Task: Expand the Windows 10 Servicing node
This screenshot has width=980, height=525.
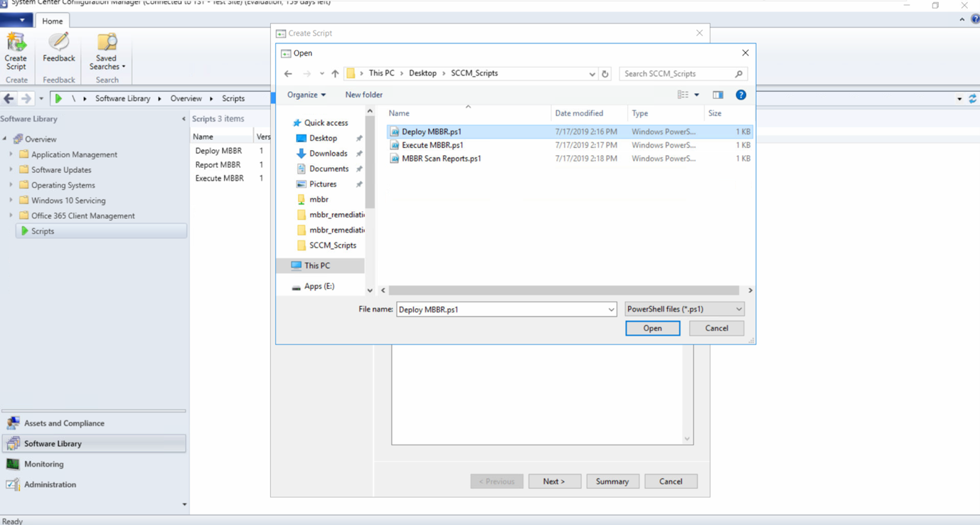Action: tap(11, 201)
